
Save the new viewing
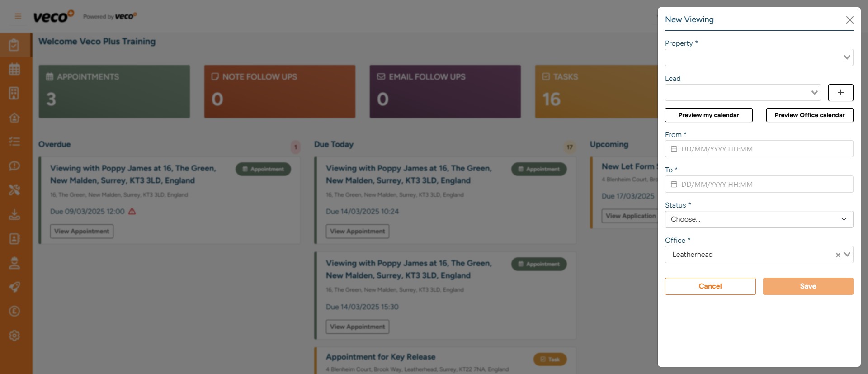tap(808, 286)
